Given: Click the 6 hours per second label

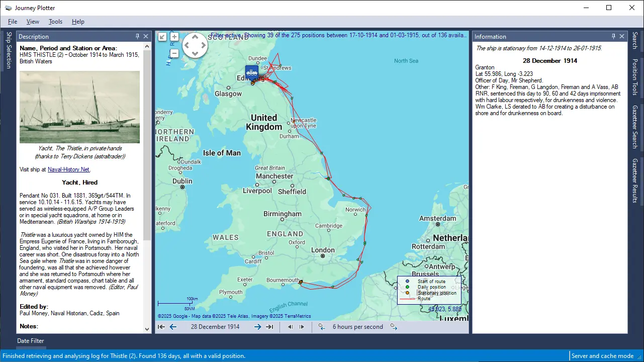Looking at the screenshot, I should point(358,327).
